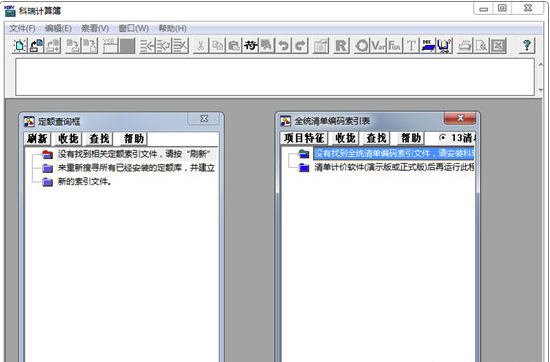Screen dimensions: 550x362
Task: Expand the red folder tree node
Action: [47, 154]
